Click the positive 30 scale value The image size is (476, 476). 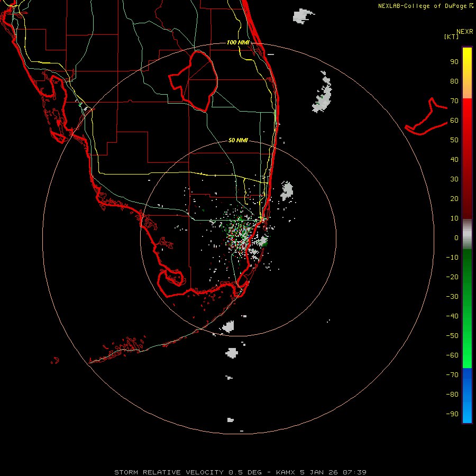tap(454, 179)
